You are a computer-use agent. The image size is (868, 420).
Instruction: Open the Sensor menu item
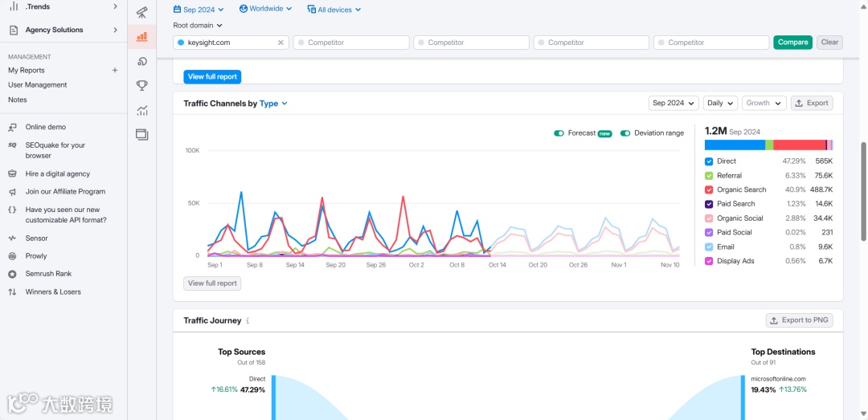[36, 239]
